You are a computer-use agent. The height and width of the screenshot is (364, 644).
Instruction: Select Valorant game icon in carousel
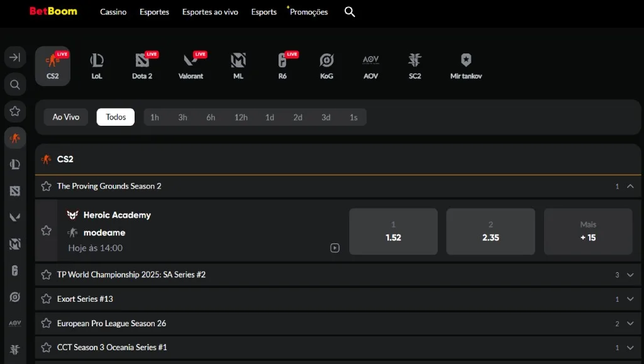191,66
